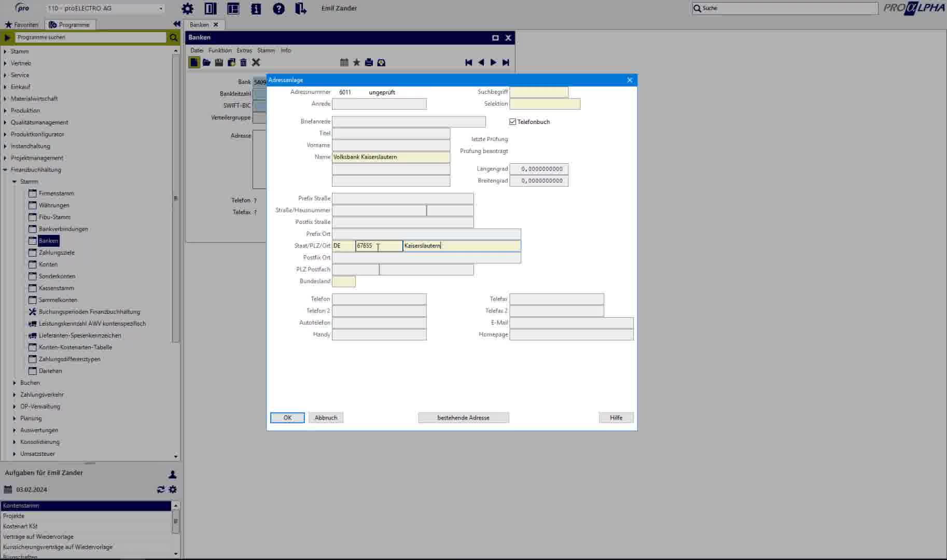Open the company dropdown 110 - proELECTRO AG
Image resolution: width=947 pixels, height=560 pixels.
(105, 8)
